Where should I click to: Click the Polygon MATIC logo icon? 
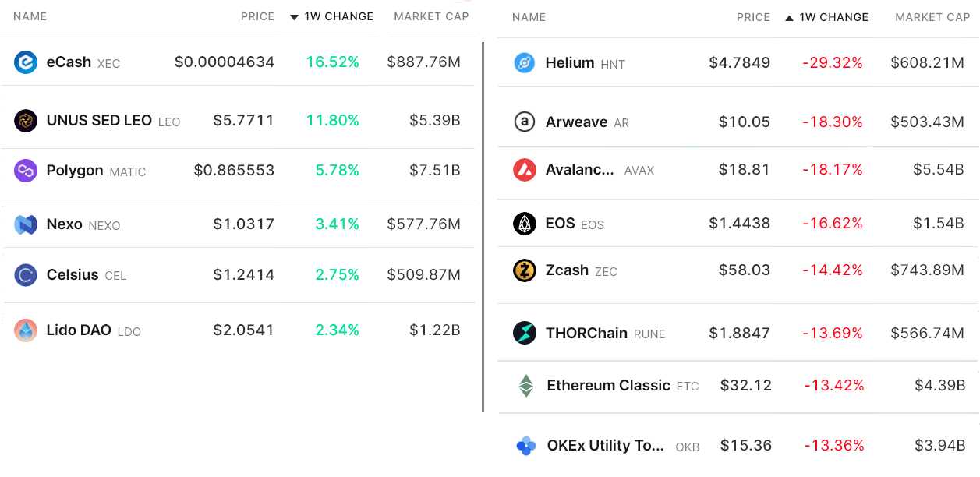point(26,171)
